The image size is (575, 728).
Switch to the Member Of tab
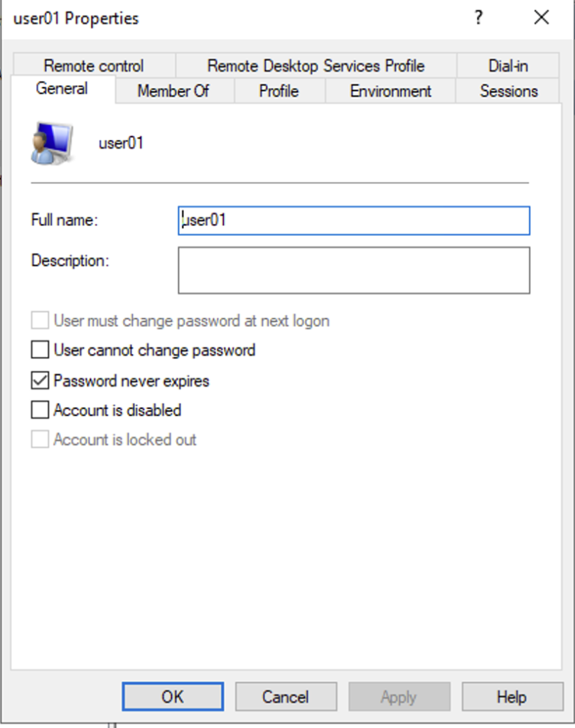point(173,91)
